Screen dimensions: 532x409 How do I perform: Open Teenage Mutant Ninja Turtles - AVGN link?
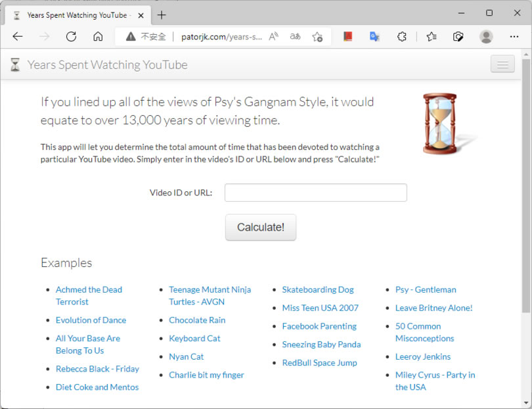(210, 295)
